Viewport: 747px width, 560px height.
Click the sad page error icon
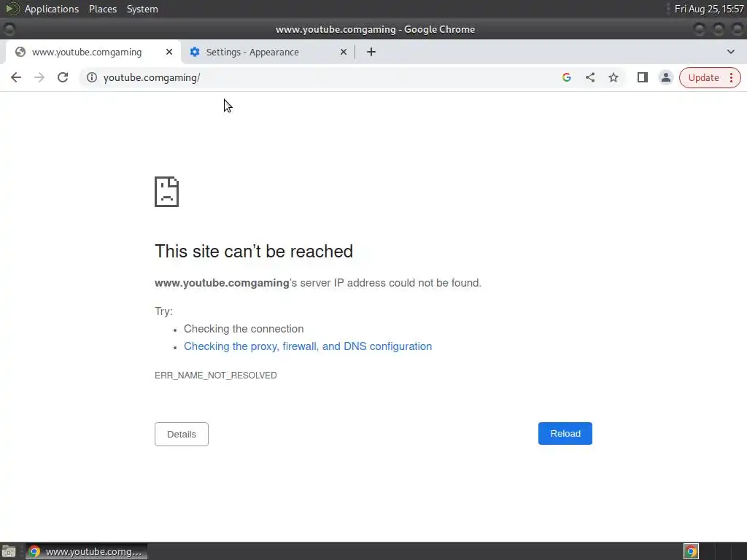tap(167, 192)
